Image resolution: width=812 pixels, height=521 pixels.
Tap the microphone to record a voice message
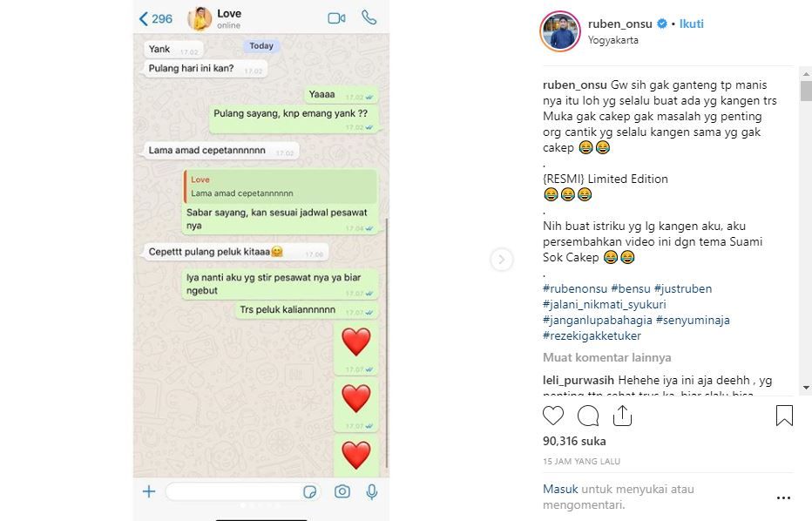click(372, 491)
